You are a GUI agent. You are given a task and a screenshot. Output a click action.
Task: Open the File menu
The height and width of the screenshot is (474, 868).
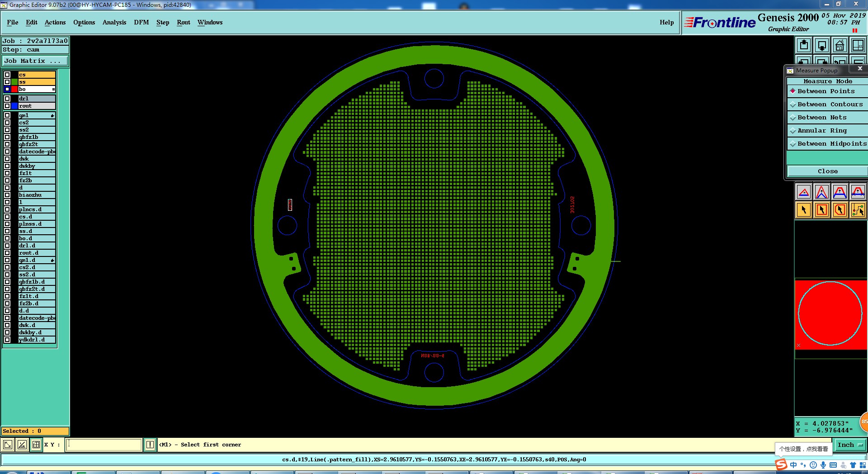tap(13, 22)
